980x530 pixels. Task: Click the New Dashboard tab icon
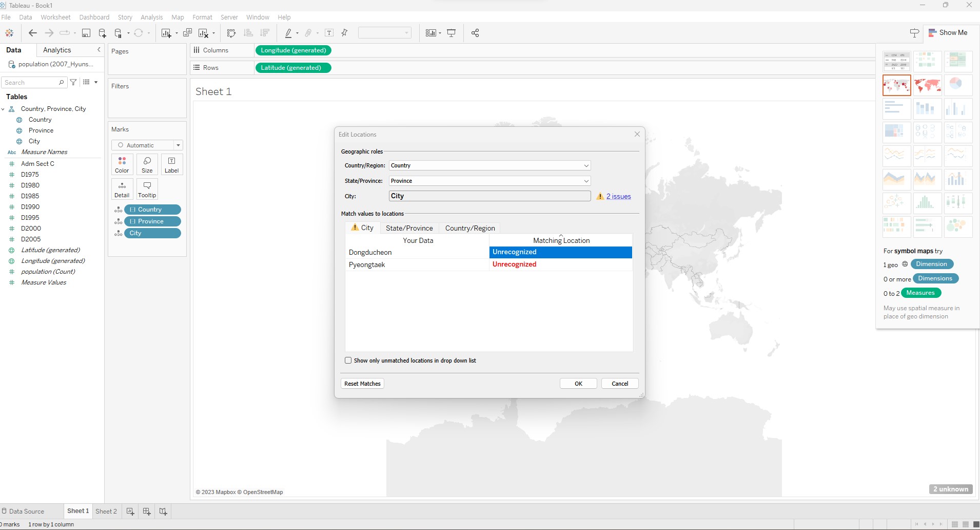pos(147,511)
